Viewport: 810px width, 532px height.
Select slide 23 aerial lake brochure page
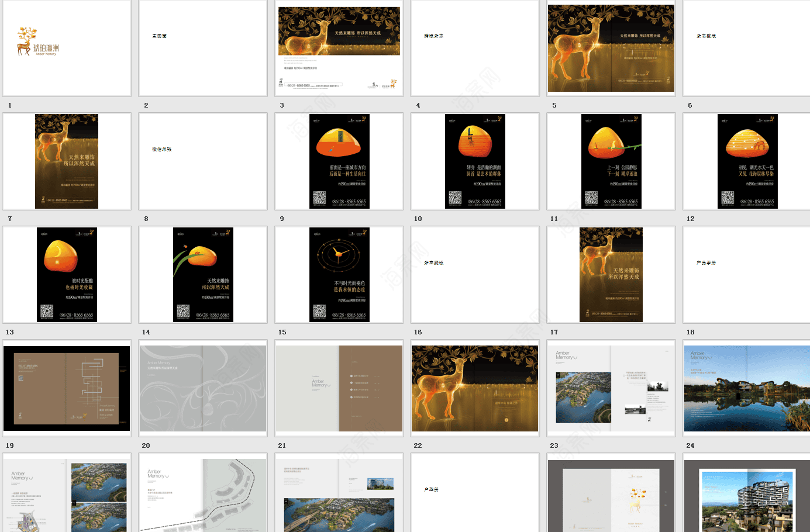click(x=611, y=388)
